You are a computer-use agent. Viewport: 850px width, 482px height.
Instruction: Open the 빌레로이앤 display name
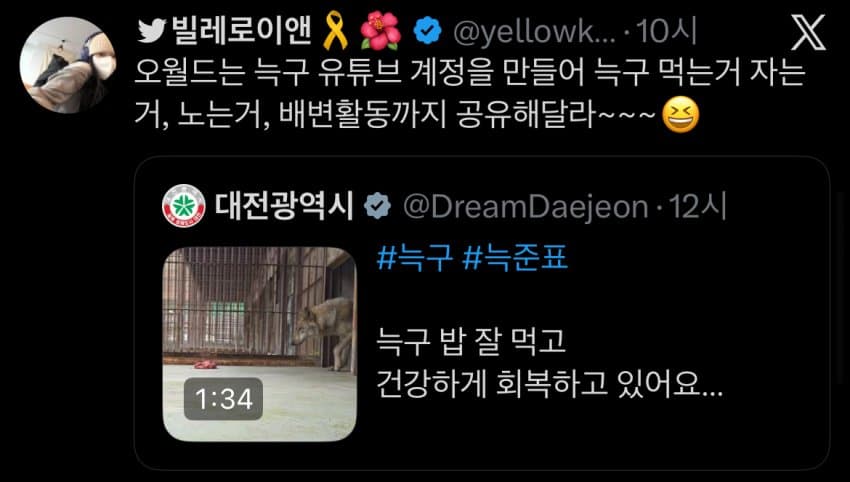click(242, 31)
